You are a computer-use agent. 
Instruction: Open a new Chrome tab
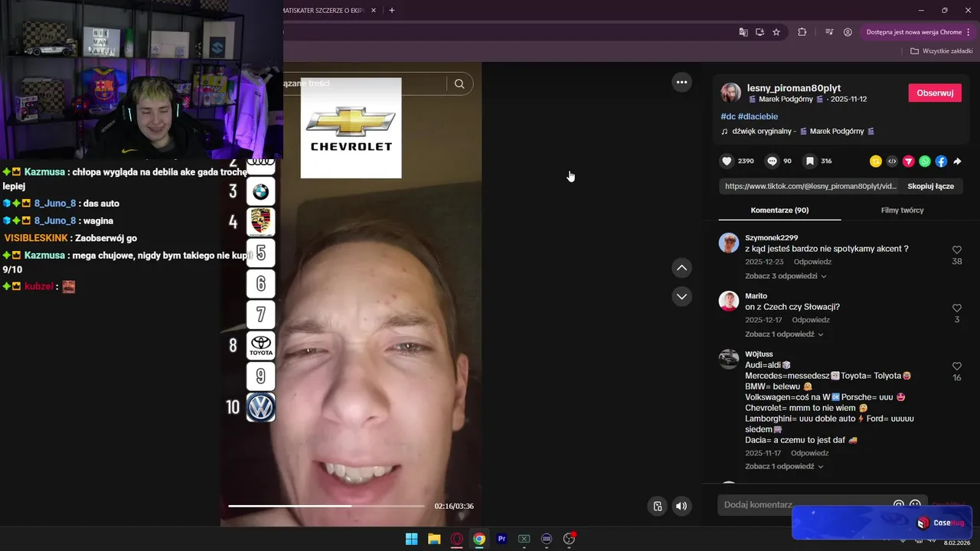392,10
